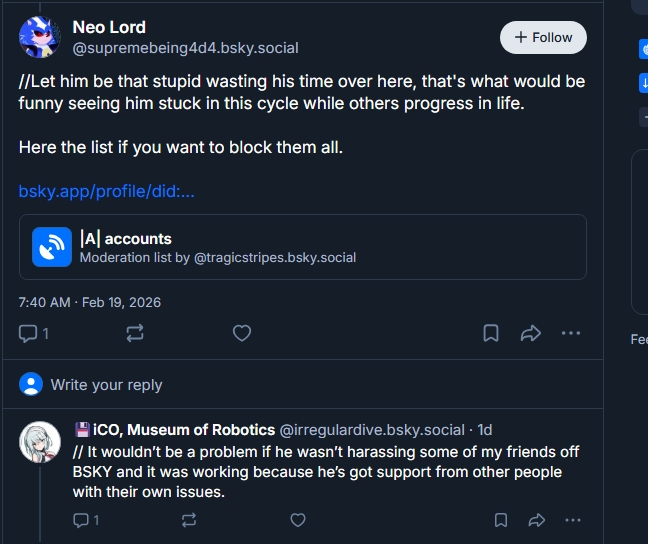The width and height of the screenshot is (648, 544).
Task: Click user avatar icon beside reply box
Action: point(31,384)
